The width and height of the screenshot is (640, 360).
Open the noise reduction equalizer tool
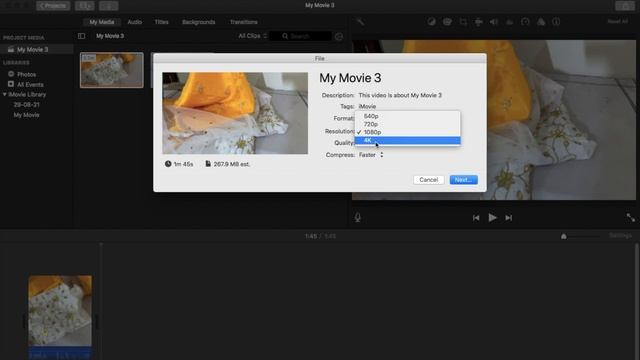(x=509, y=22)
